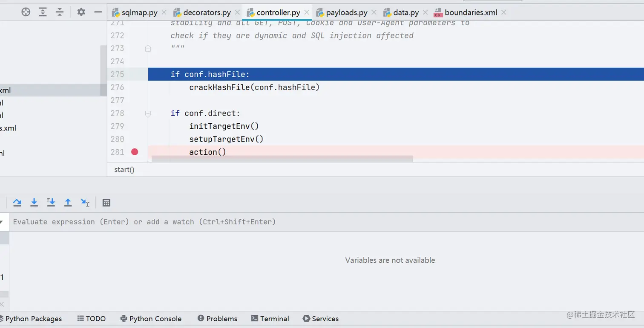Close the controller.py tab

click(307, 13)
